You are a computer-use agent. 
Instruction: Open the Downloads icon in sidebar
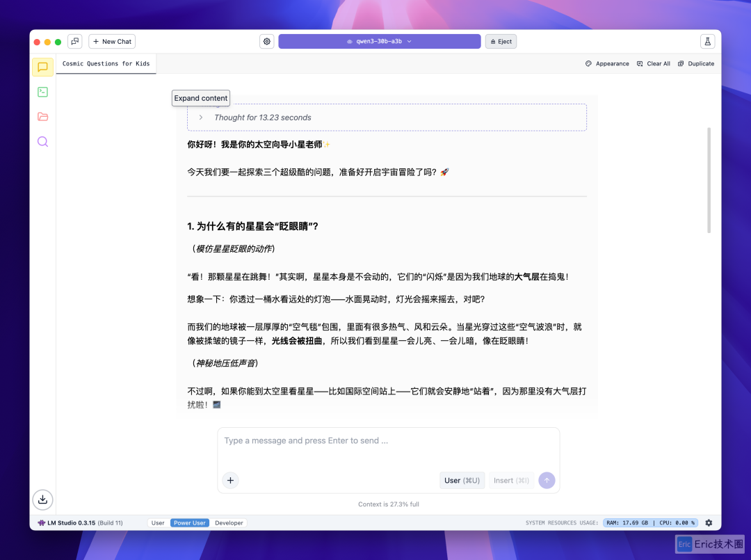(x=42, y=499)
